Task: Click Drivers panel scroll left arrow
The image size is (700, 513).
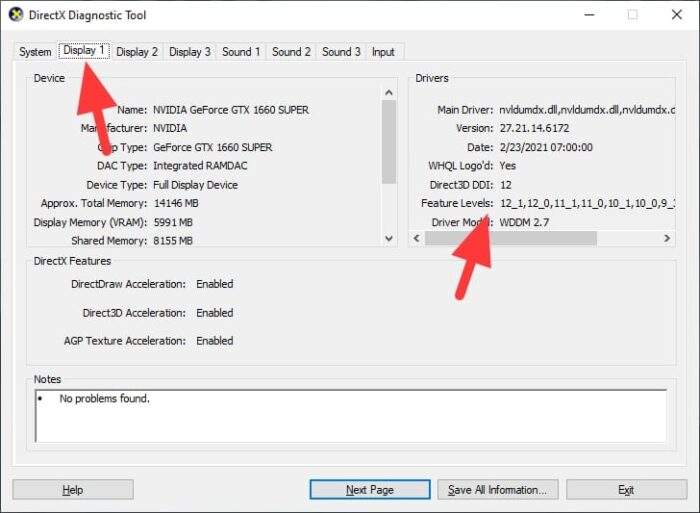Action: [417, 238]
